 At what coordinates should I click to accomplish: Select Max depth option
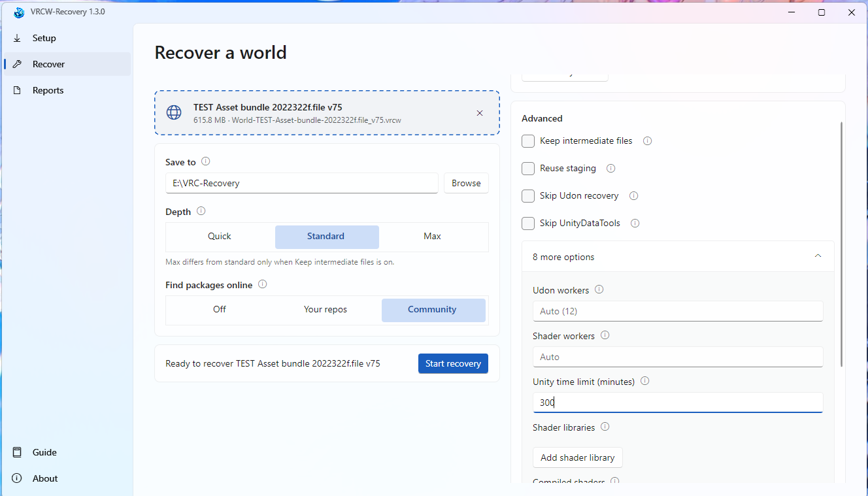432,237
